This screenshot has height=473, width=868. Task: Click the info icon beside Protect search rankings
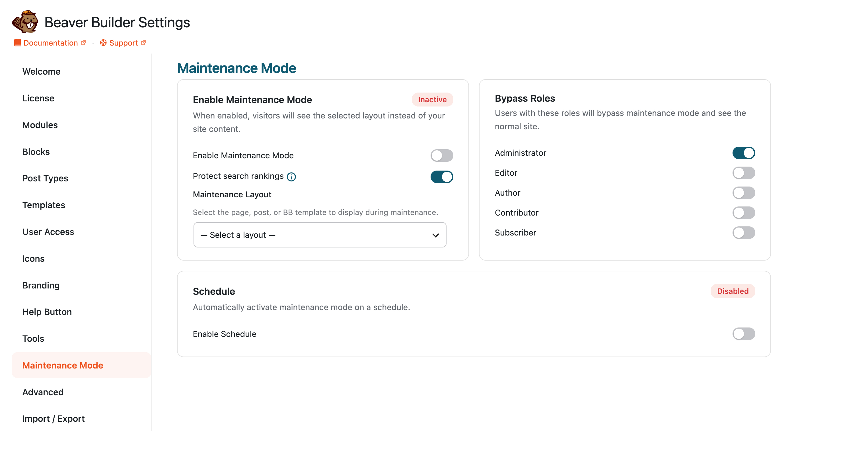tap(291, 177)
